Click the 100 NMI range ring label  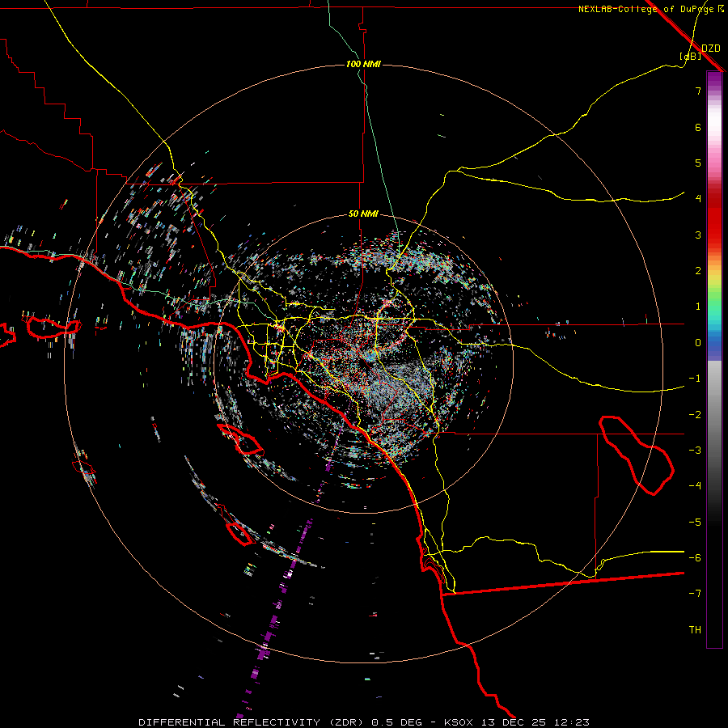pyautogui.click(x=363, y=64)
